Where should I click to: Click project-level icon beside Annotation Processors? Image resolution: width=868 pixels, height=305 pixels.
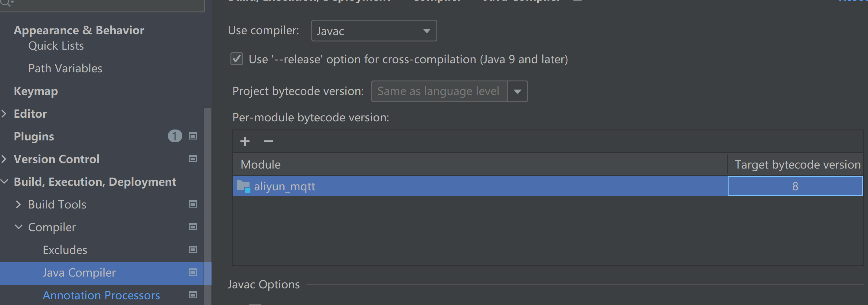tap(193, 295)
